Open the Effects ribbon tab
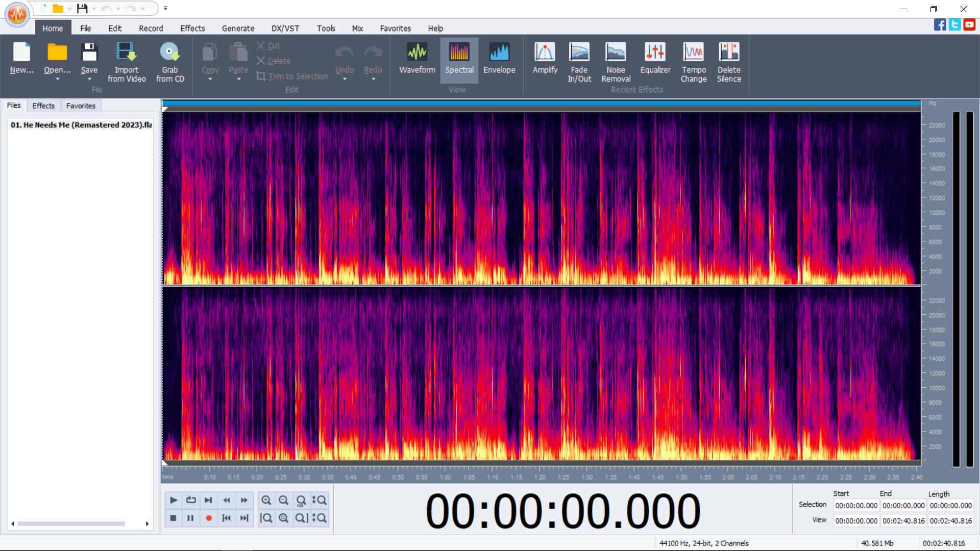 pyautogui.click(x=192, y=29)
